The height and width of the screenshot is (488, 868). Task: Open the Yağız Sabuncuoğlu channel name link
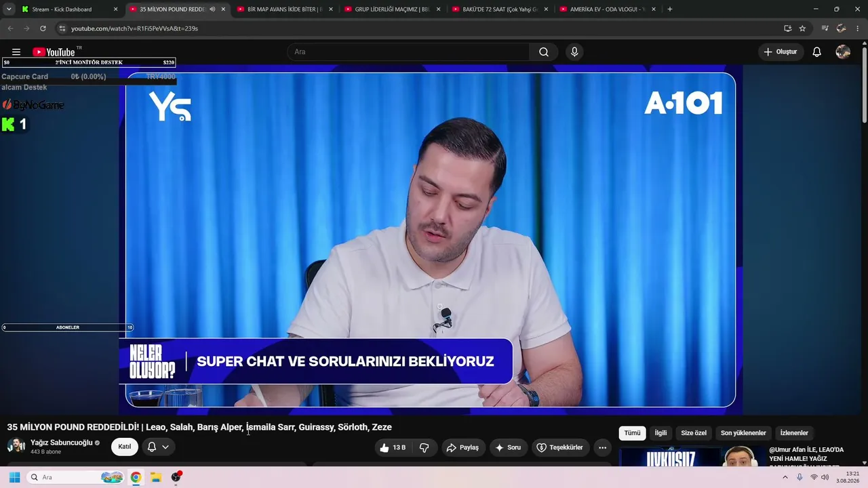(x=62, y=443)
